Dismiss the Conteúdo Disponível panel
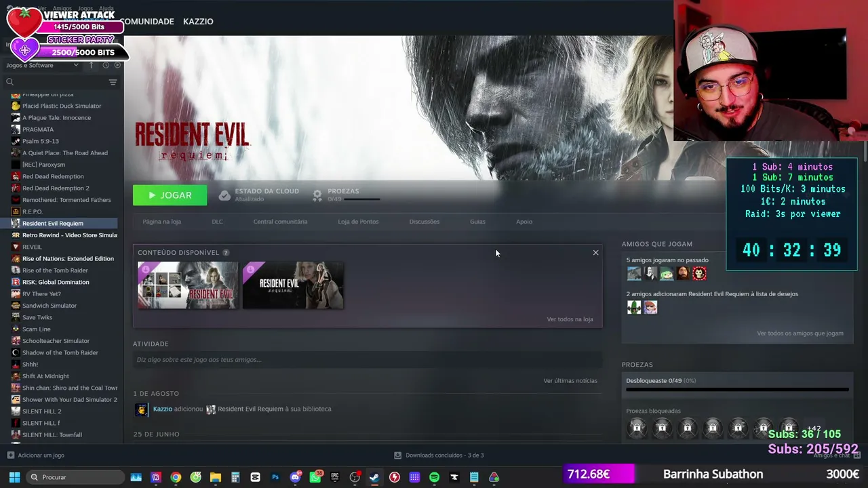The width and height of the screenshot is (868, 488). click(x=595, y=253)
